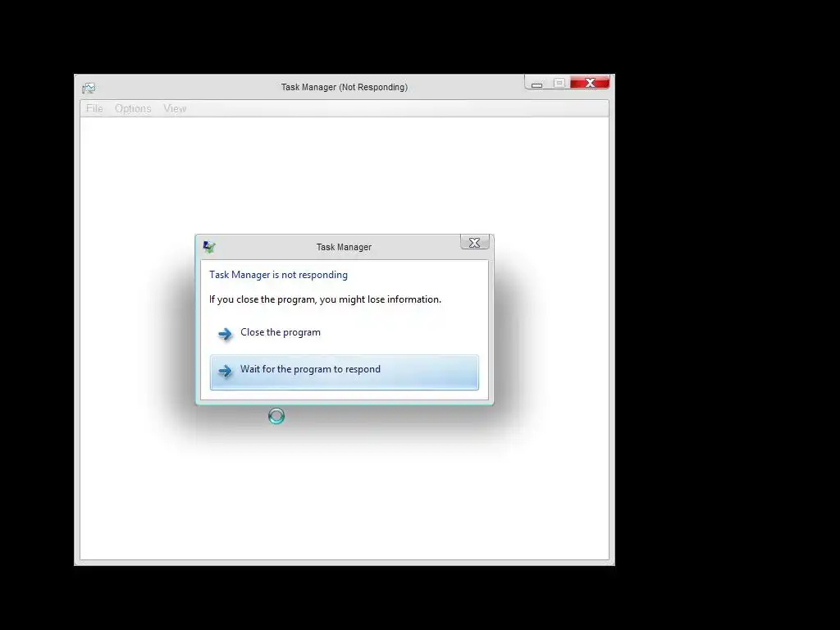Open the File menu in Task Manager
The image size is (840, 630).
[x=94, y=109]
